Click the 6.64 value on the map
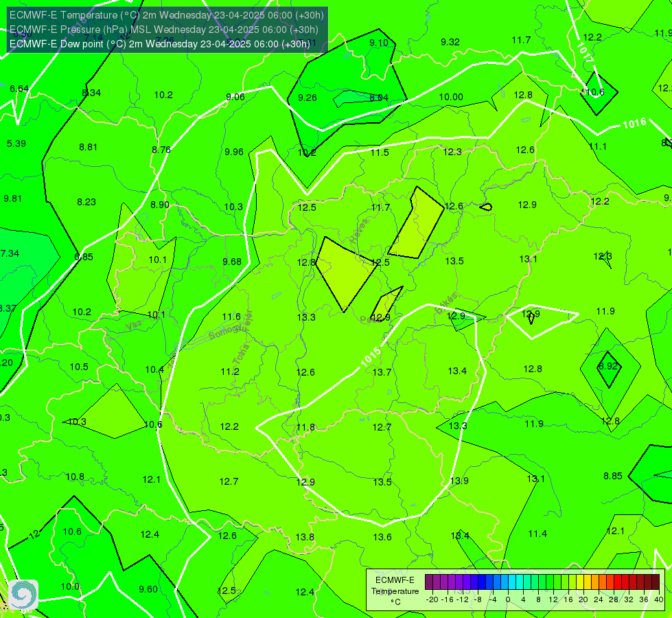The width and height of the screenshot is (672, 618). [19, 89]
